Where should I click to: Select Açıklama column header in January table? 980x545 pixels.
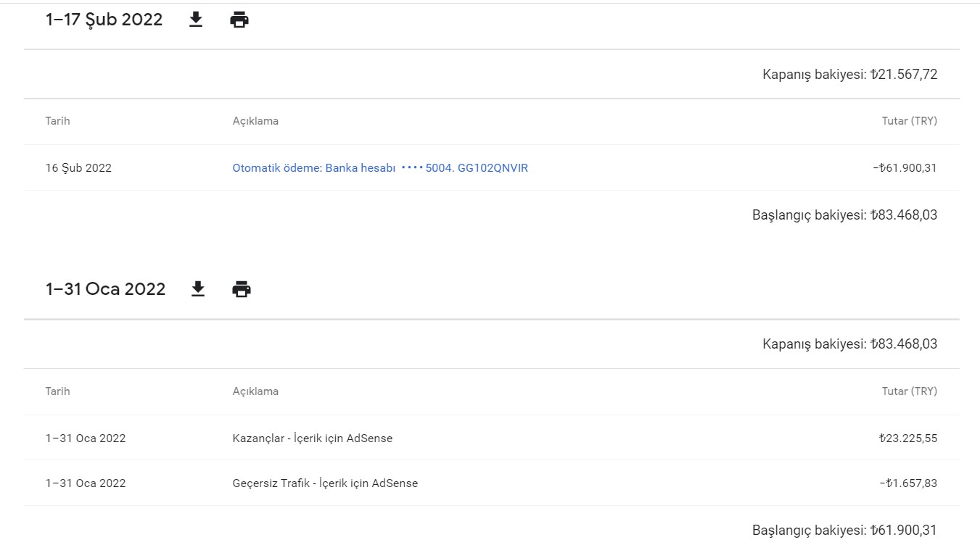click(255, 391)
